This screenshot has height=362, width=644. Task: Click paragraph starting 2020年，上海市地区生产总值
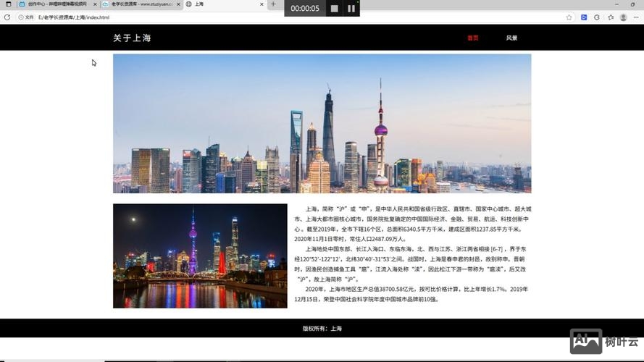point(411,294)
